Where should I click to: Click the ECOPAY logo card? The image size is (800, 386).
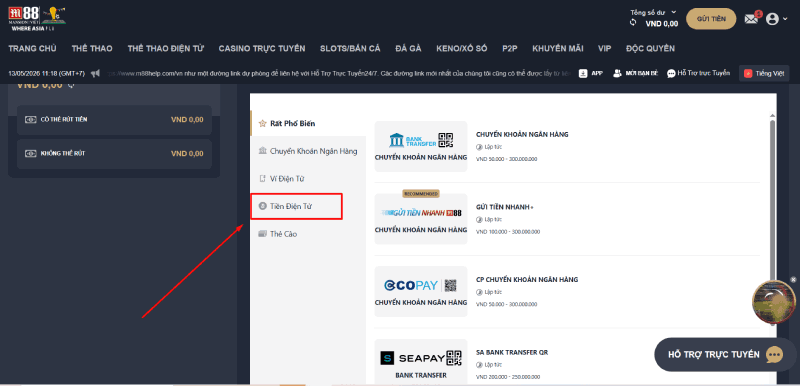[421, 291]
